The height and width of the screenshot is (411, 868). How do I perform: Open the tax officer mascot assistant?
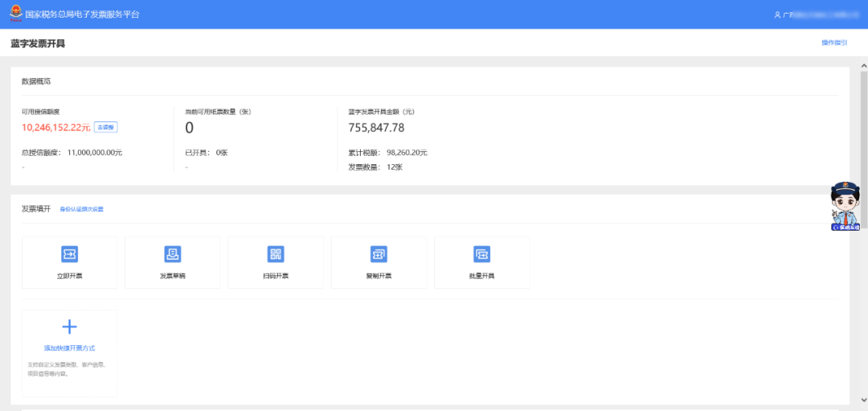845,206
